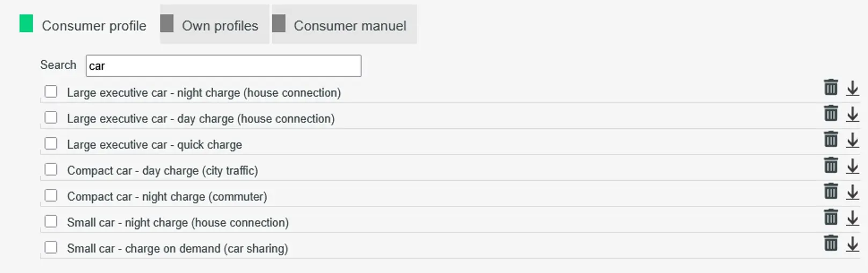
Task: Delete the Small car night charge profile
Action: [x=830, y=218]
